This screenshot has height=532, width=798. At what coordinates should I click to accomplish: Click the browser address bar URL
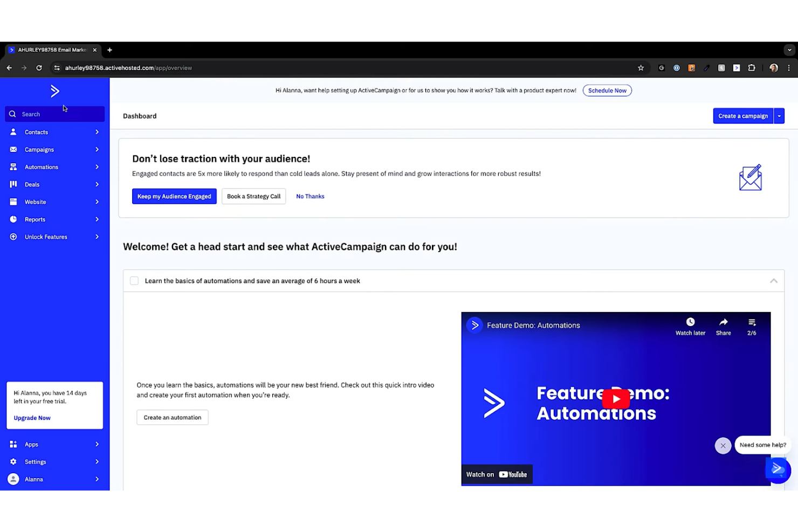pos(128,68)
